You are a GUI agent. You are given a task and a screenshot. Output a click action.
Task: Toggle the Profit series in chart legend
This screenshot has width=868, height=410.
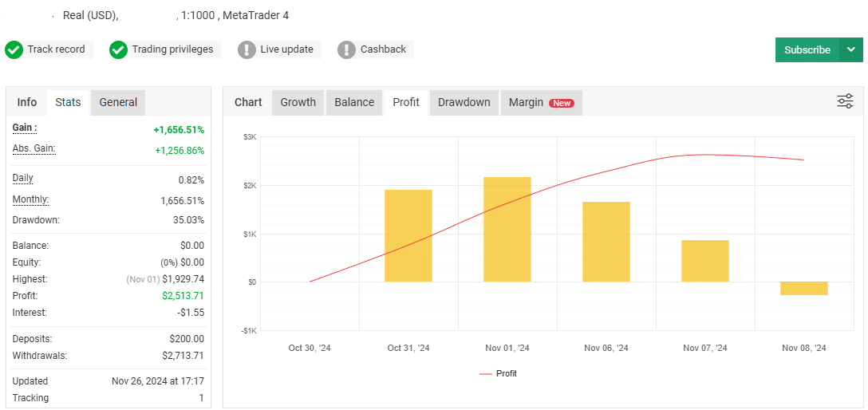[x=498, y=373]
